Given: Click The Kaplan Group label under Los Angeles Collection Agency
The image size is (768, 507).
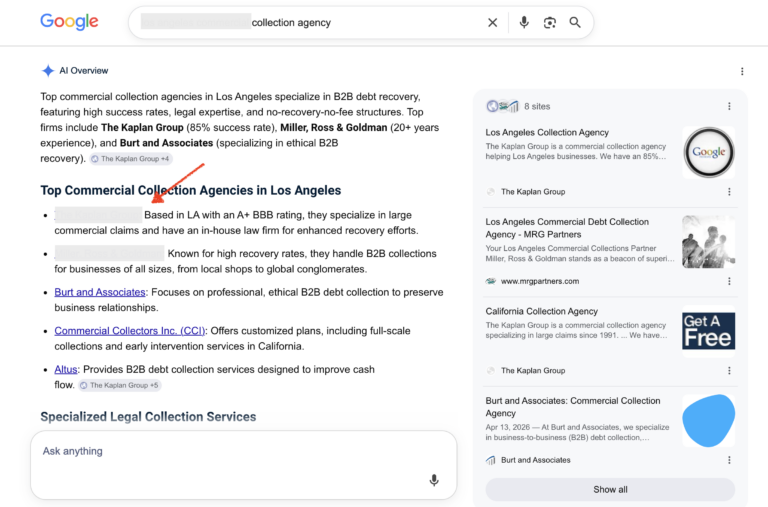Looking at the screenshot, I should coord(533,192).
